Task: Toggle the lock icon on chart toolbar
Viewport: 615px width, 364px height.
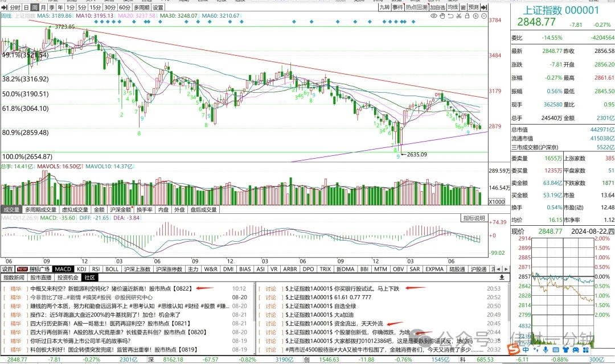Action: 467,16
